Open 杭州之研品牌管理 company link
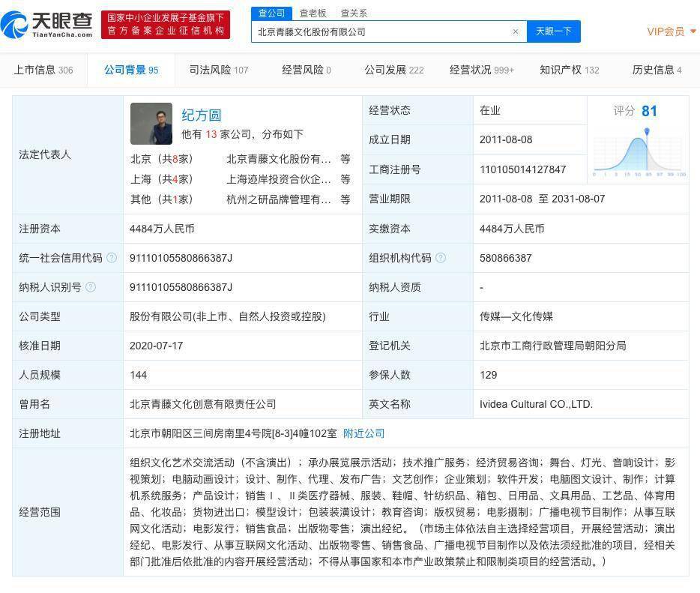The height and width of the screenshot is (593, 700). click(279, 199)
